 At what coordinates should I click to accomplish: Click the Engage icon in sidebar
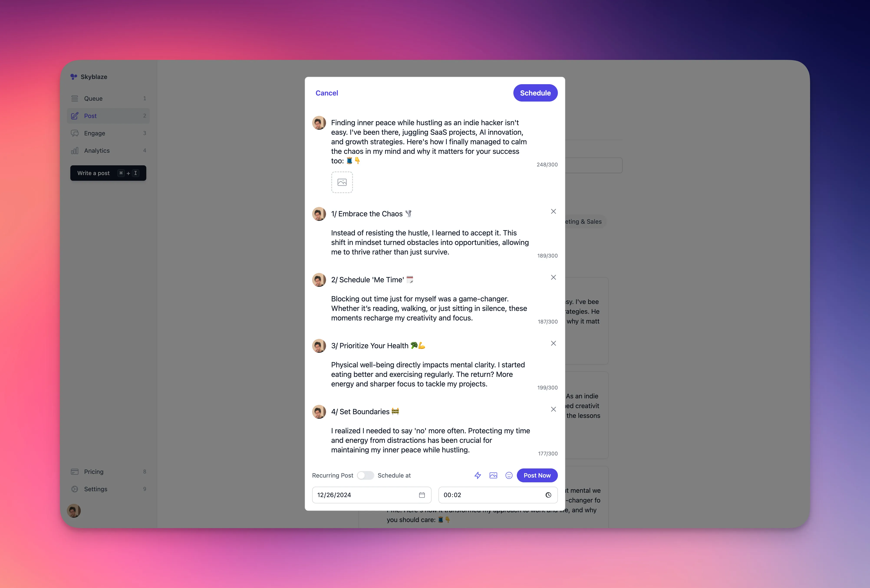(74, 133)
